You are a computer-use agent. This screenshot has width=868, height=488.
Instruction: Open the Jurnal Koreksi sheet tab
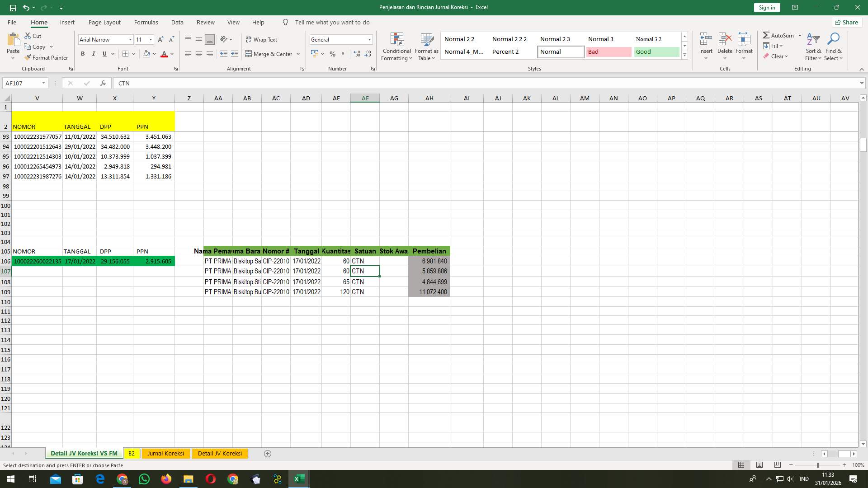165,453
